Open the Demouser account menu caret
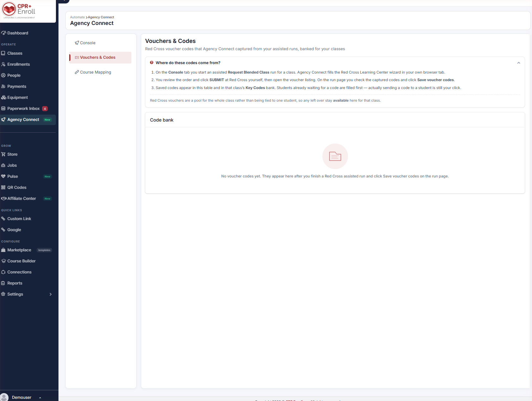Viewport: 532px width, 401px height. point(40,398)
